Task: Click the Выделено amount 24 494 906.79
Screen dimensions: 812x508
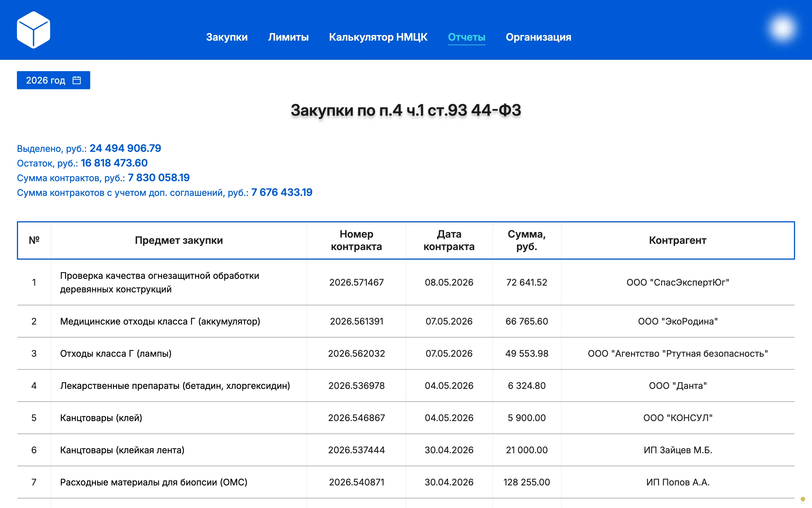Action: 125,148
